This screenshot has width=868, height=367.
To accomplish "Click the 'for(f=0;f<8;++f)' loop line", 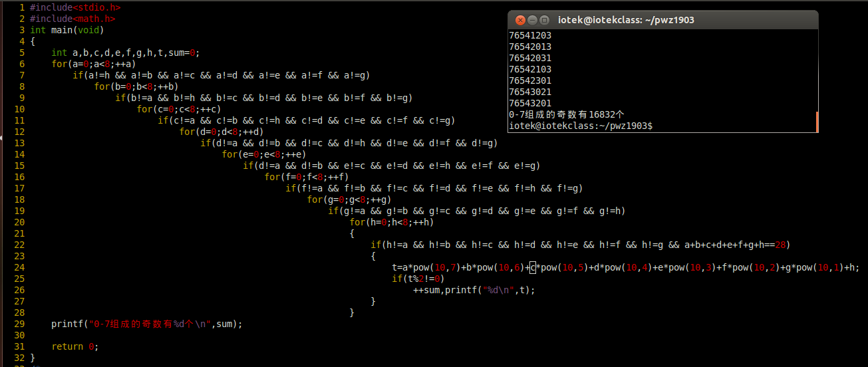I will coord(307,177).
